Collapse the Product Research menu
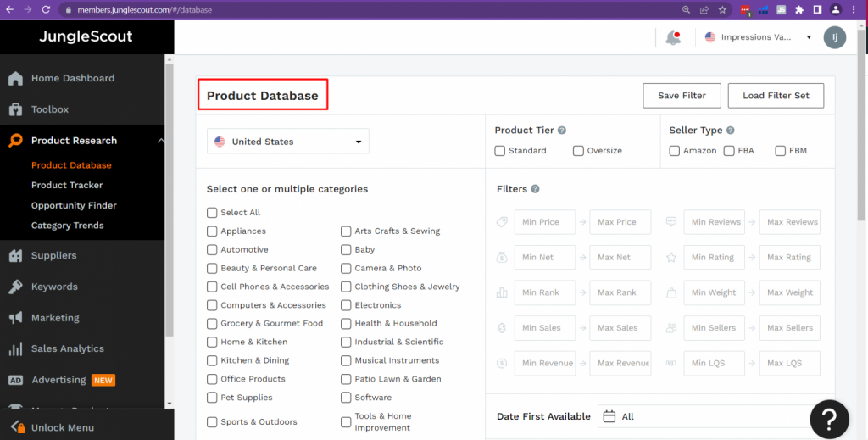868x440 pixels. 161,141
